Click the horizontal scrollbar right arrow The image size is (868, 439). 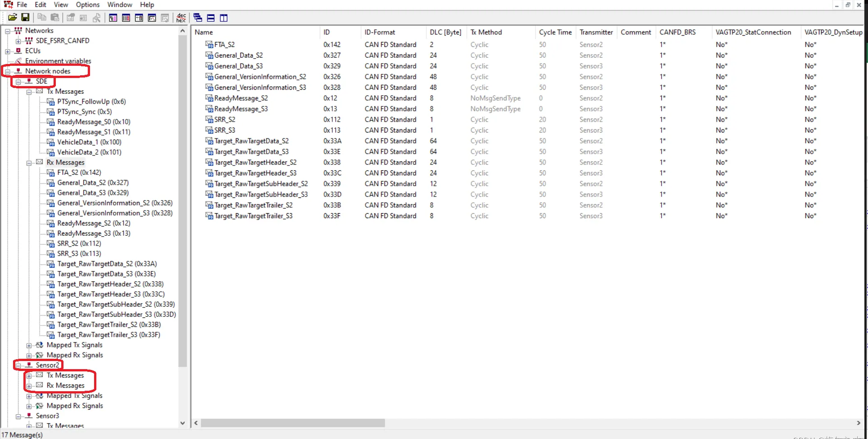pyautogui.click(x=859, y=423)
